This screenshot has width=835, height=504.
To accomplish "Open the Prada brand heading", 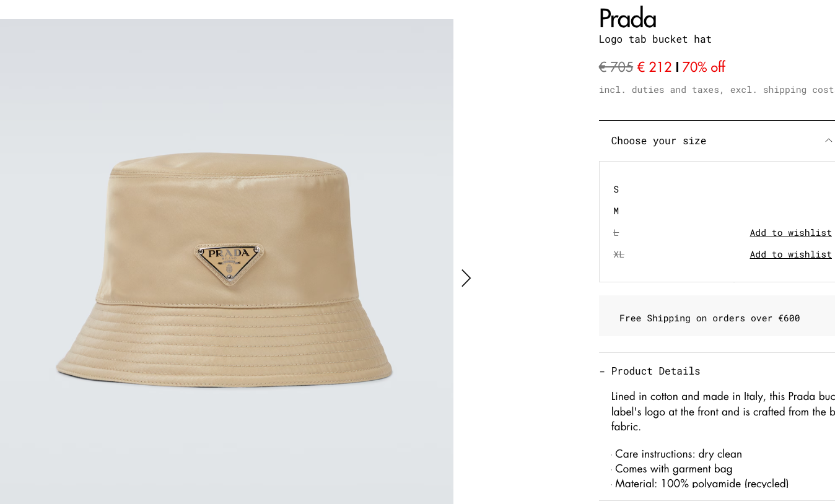I will click(x=627, y=19).
